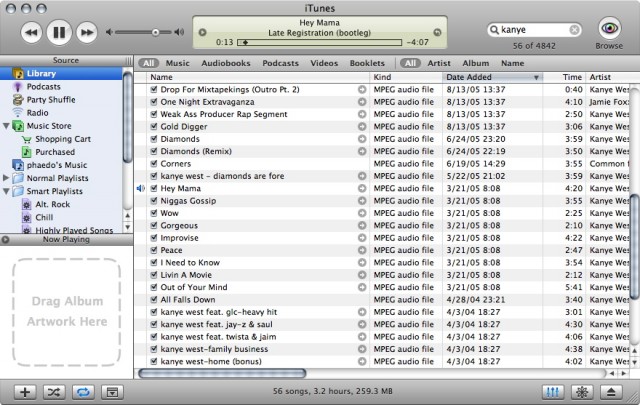Toggle repeat playback mode
Screen dimensions: 640x405
[82, 391]
